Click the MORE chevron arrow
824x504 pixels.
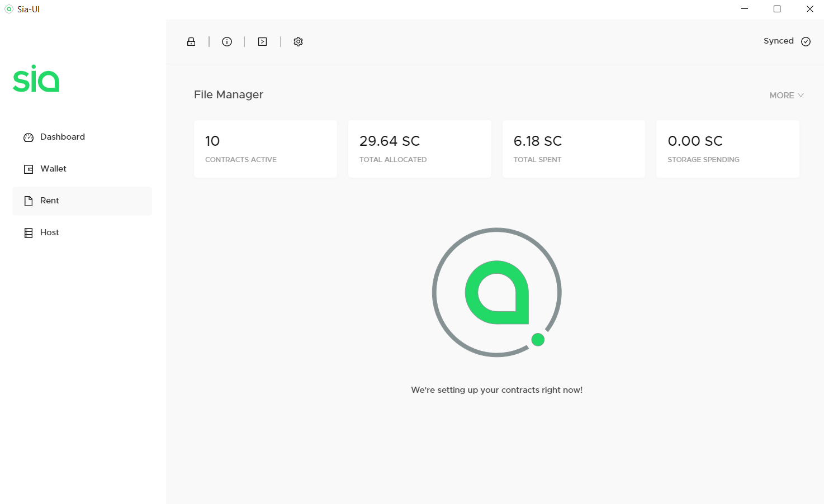point(801,96)
